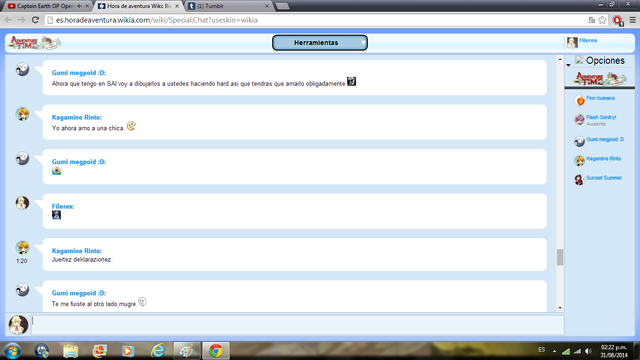
Task: Select user Gumi megpoid :D in user list
Action: click(x=605, y=140)
